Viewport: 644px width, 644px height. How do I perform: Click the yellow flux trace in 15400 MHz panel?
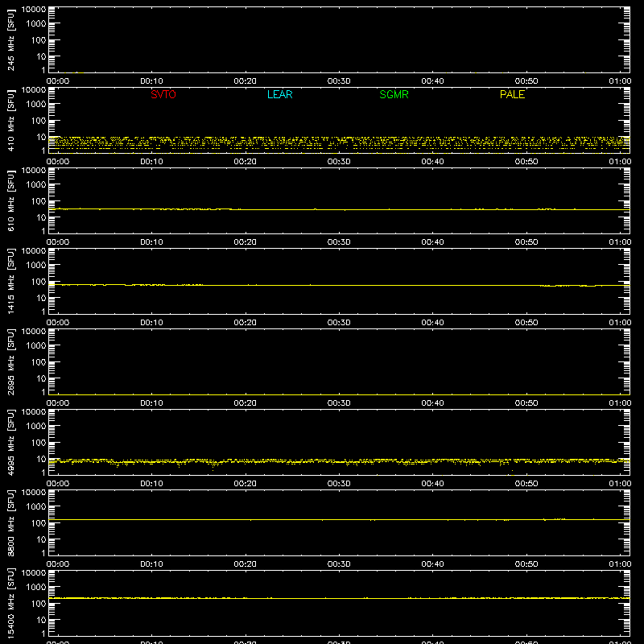tap(339, 598)
